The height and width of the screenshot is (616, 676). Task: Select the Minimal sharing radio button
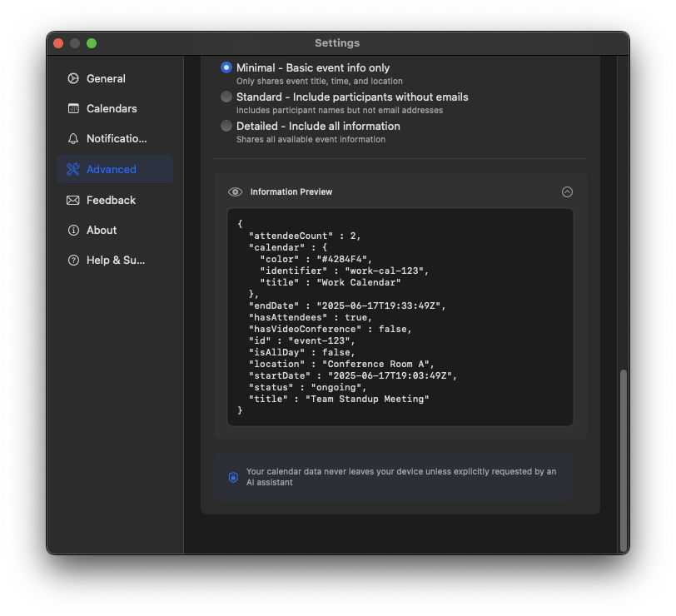[x=226, y=67]
